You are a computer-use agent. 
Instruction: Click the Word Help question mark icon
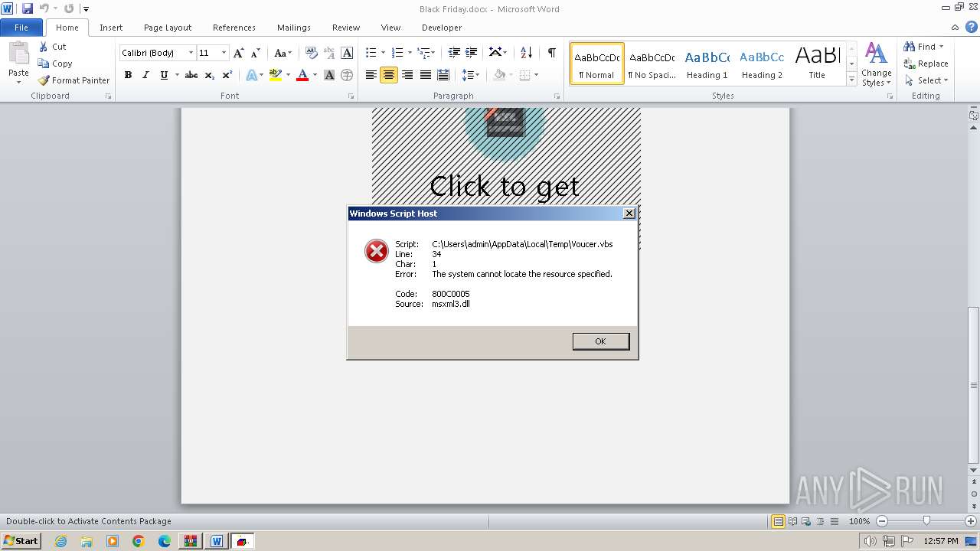[972, 27]
